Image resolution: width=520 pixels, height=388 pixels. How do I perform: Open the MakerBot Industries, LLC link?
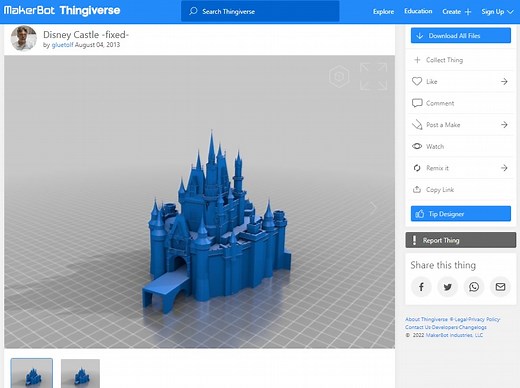click(x=454, y=335)
